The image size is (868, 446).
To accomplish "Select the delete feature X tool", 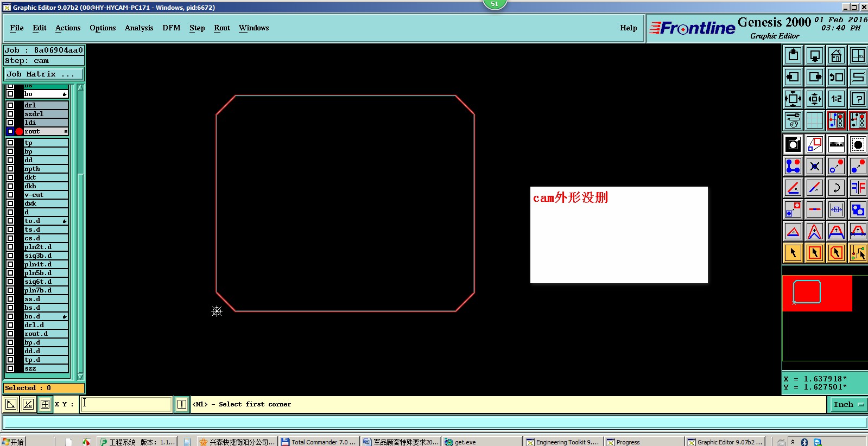I will (x=815, y=166).
